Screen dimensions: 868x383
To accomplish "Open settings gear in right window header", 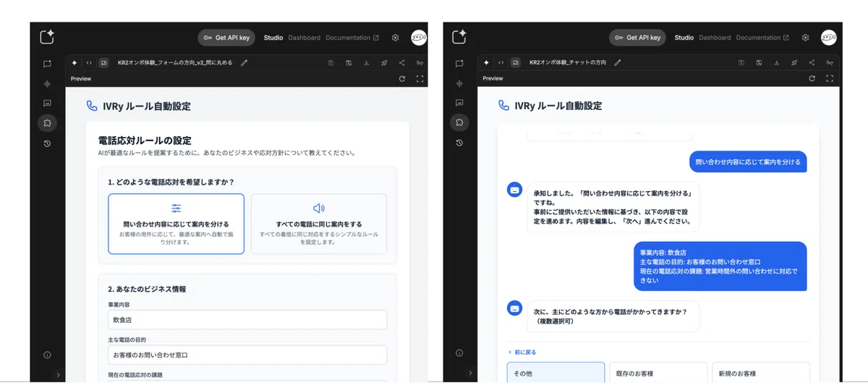I will (x=805, y=38).
